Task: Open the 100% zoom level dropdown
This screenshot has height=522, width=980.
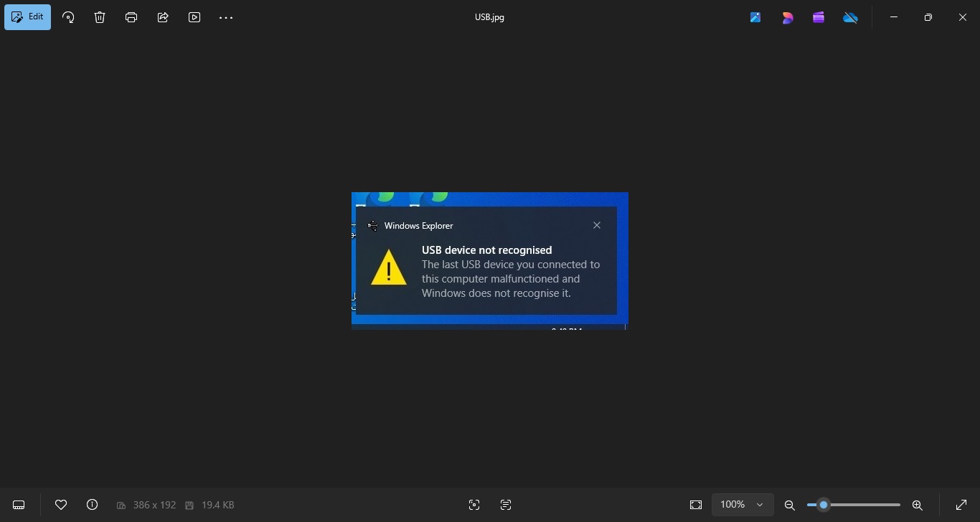Action: [743, 505]
